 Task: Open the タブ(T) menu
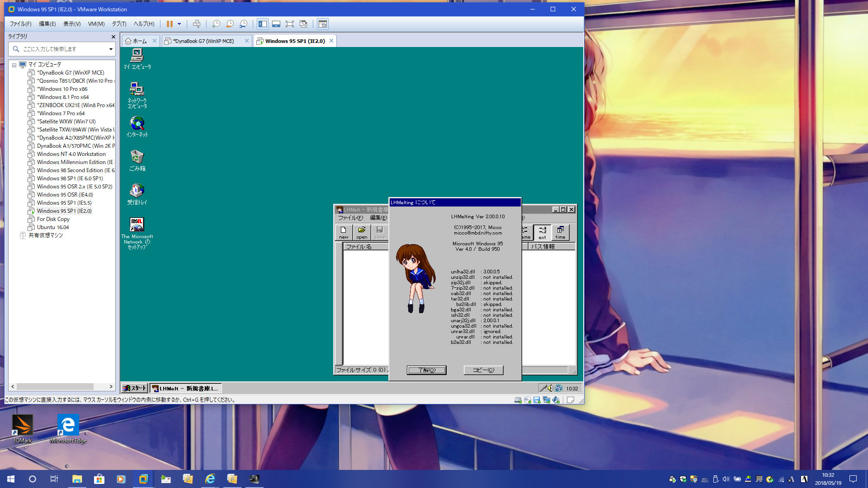point(119,24)
